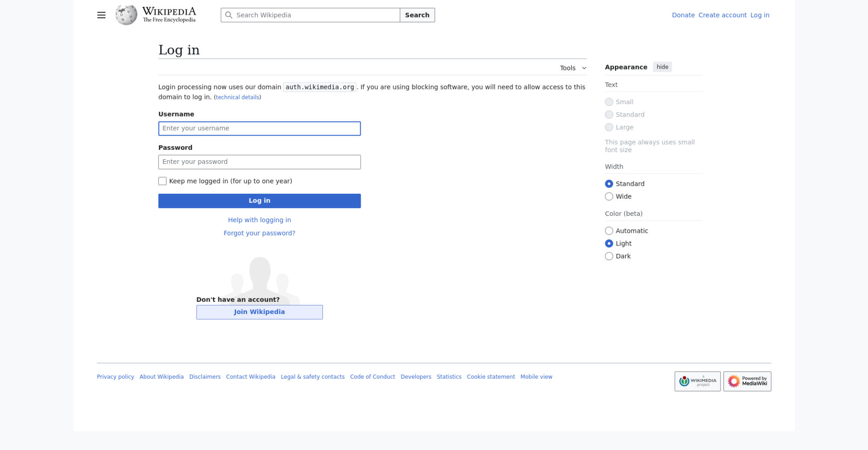Click into the Password field
This screenshot has height=450, width=868.
(259, 162)
